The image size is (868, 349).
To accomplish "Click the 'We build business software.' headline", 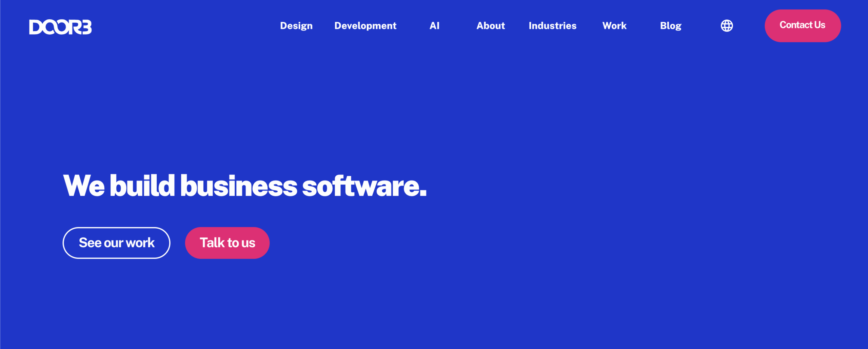I will coord(244,186).
